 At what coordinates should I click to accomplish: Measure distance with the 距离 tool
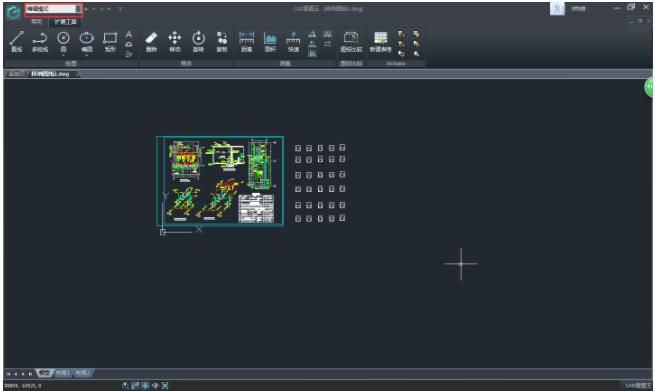pyautogui.click(x=246, y=41)
